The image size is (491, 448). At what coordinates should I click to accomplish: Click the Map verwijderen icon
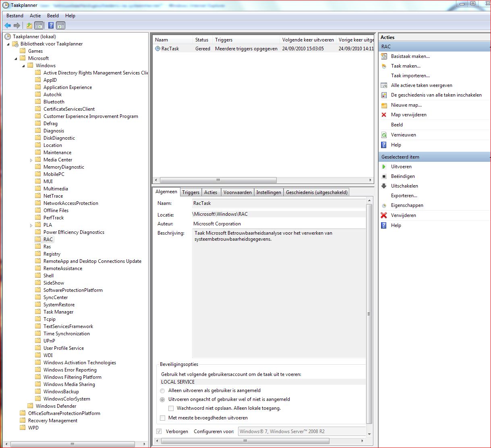click(384, 115)
